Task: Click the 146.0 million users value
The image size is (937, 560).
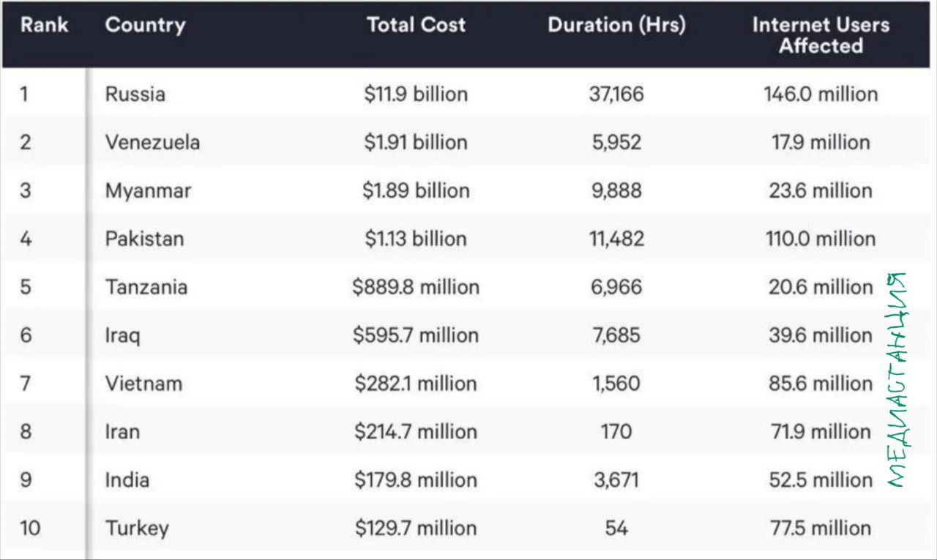Action: (821, 94)
